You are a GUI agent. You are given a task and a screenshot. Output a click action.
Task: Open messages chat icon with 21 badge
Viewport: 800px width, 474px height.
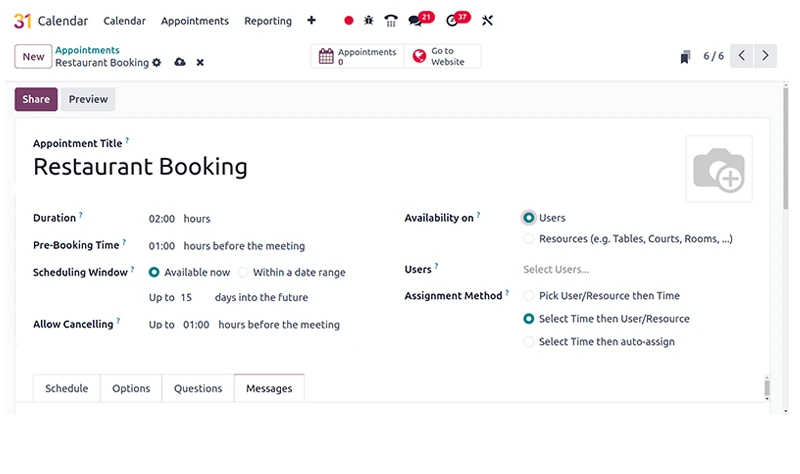(x=420, y=19)
